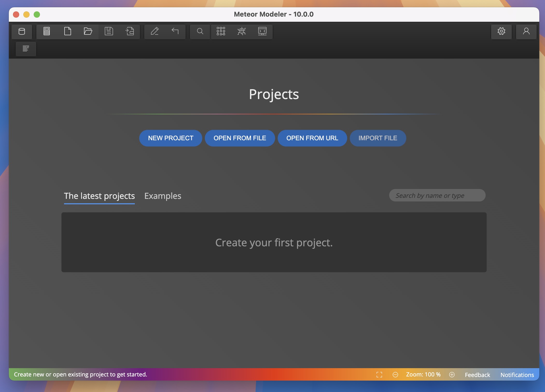Click the Create your first project panel
Image resolution: width=545 pixels, height=392 pixels.
coord(274,242)
